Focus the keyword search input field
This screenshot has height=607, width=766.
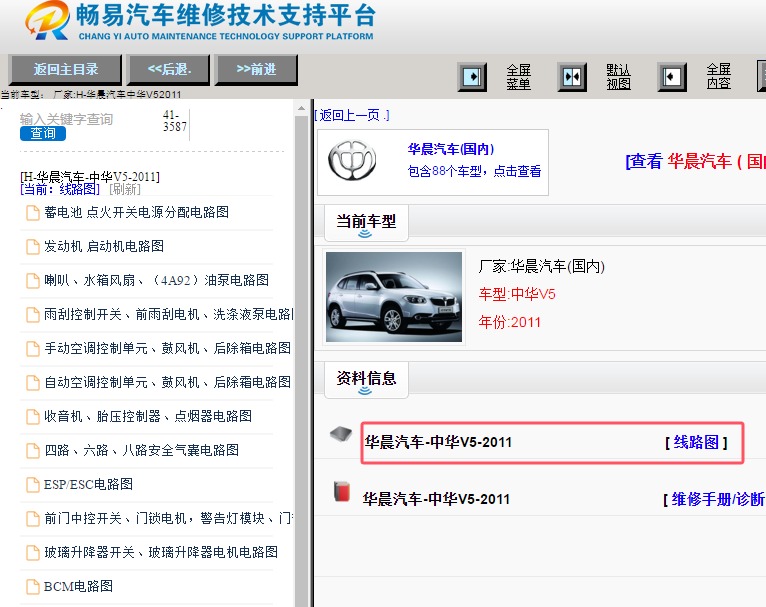pyautogui.click(x=88, y=119)
